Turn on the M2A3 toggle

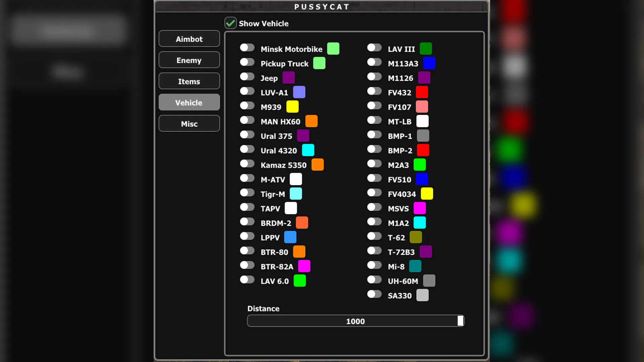tap(374, 164)
